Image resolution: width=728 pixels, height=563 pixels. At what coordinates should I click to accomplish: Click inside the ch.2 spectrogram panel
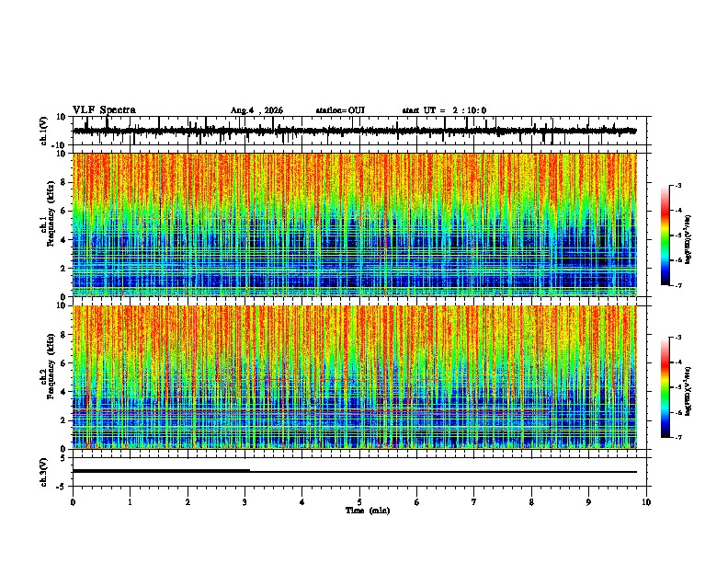[355, 377]
